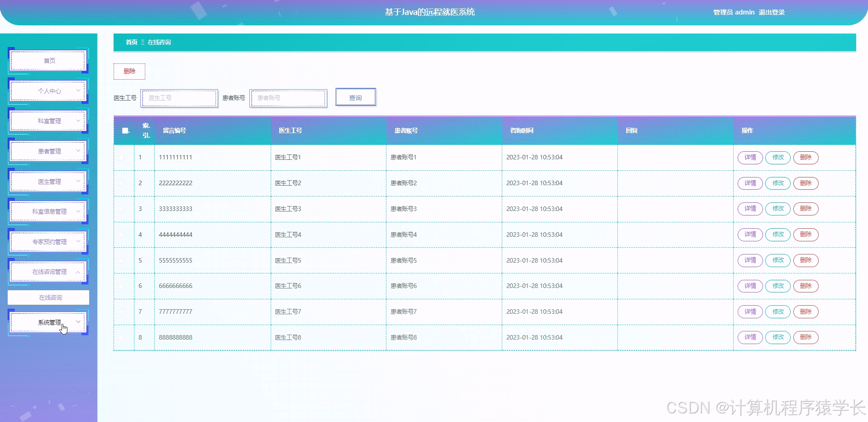Open 首页 in sidebar
Screen dimensions: 868x422
coord(48,61)
